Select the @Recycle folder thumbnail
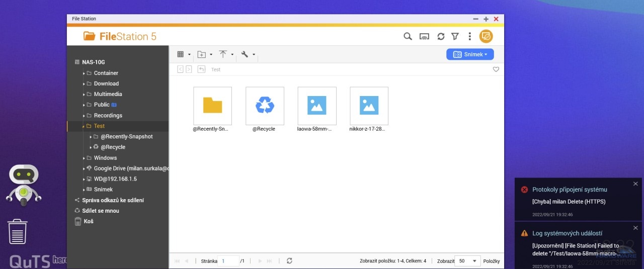644x269 pixels. (265, 106)
